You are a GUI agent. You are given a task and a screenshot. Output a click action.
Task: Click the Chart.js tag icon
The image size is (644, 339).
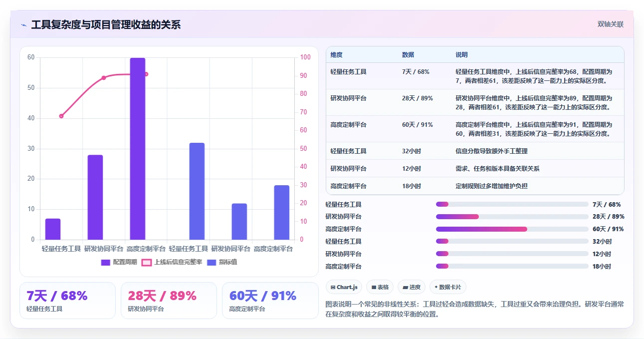click(x=333, y=287)
